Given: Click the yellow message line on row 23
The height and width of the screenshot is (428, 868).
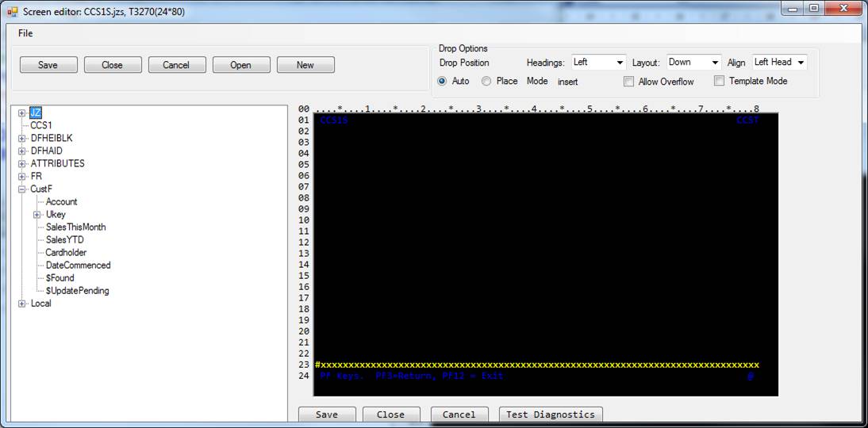Looking at the screenshot, I should tap(537, 365).
